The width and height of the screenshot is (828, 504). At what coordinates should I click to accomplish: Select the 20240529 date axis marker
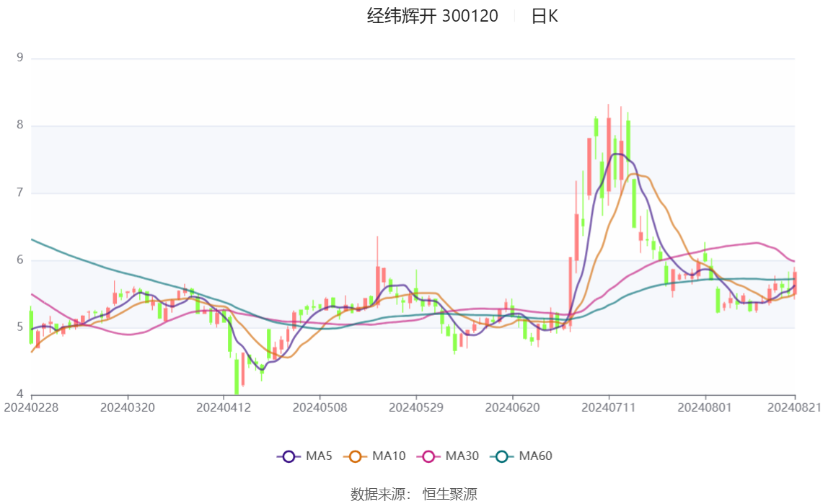pyautogui.click(x=416, y=407)
